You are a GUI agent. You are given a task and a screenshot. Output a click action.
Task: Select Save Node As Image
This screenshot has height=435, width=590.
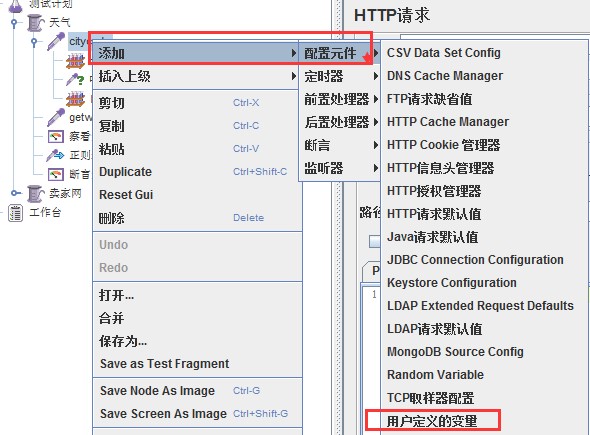(197, 391)
